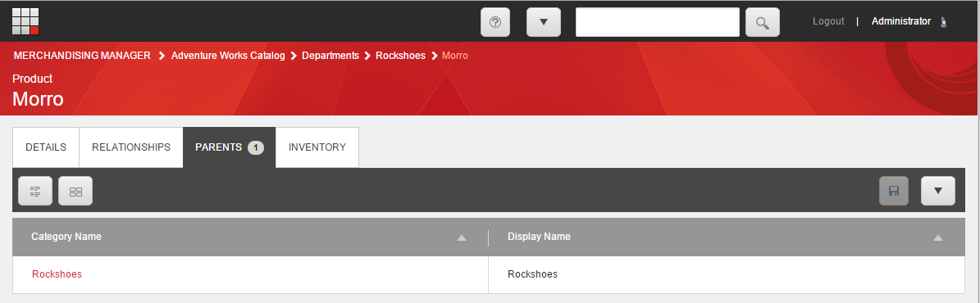
Task: Navigate to Adventure Works Catalog breadcrumb
Action: [228, 56]
